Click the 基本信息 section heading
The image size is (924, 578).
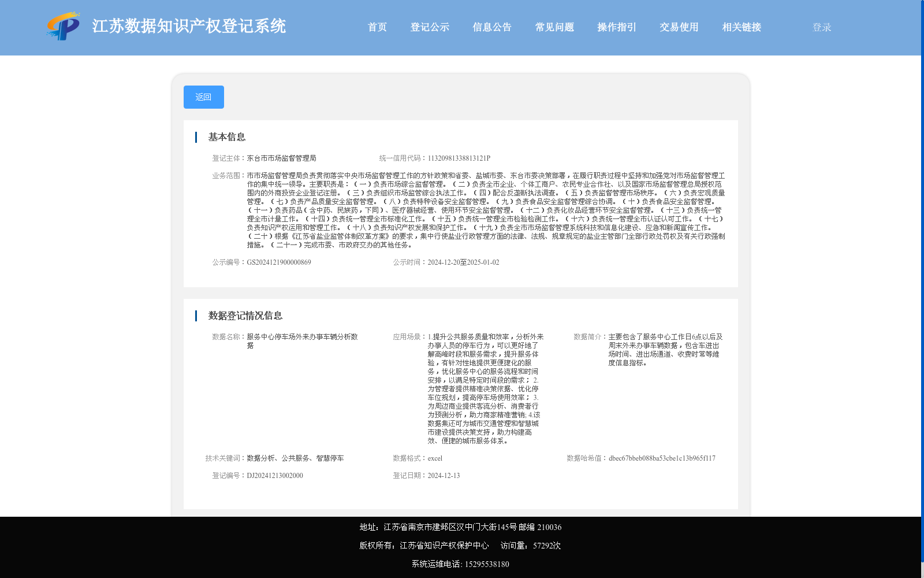227,137
